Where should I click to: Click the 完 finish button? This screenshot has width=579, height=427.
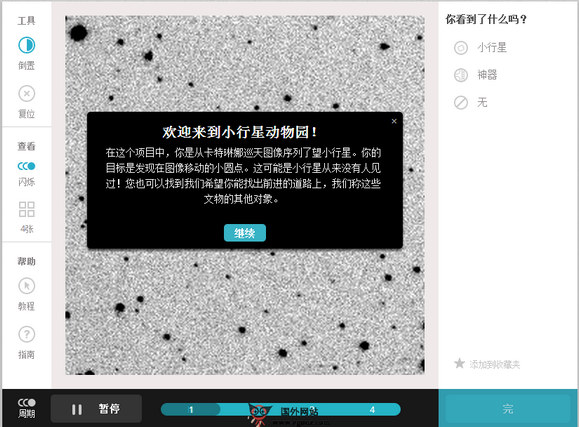pyautogui.click(x=508, y=408)
